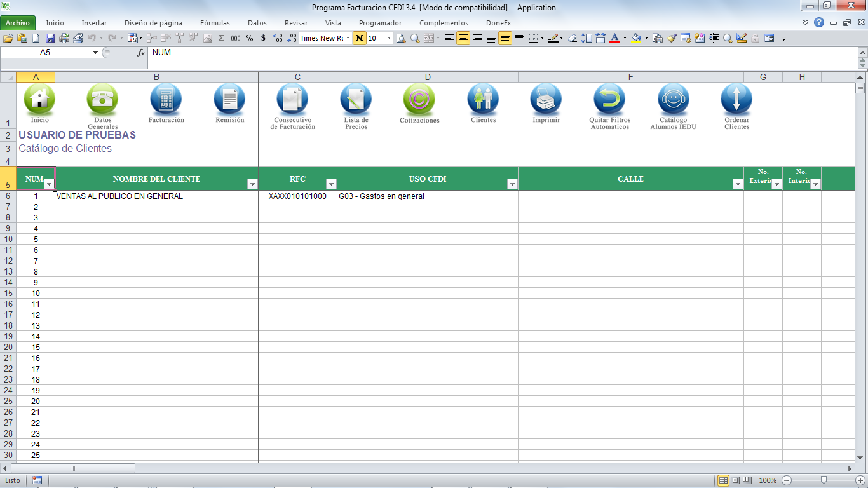Screen dimensions: 868x488
Task: Click the horizontal scrollbar thumb
Action: [x=72, y=468]
